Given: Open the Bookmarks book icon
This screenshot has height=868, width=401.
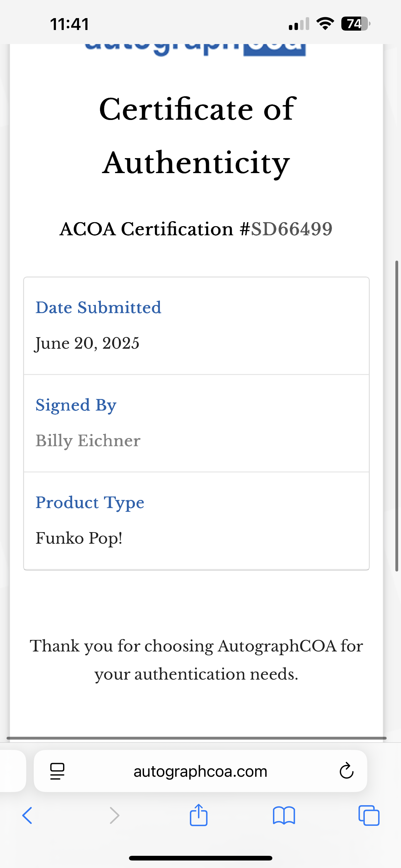Looking at the screenshot, I should [x=284, y=816].
